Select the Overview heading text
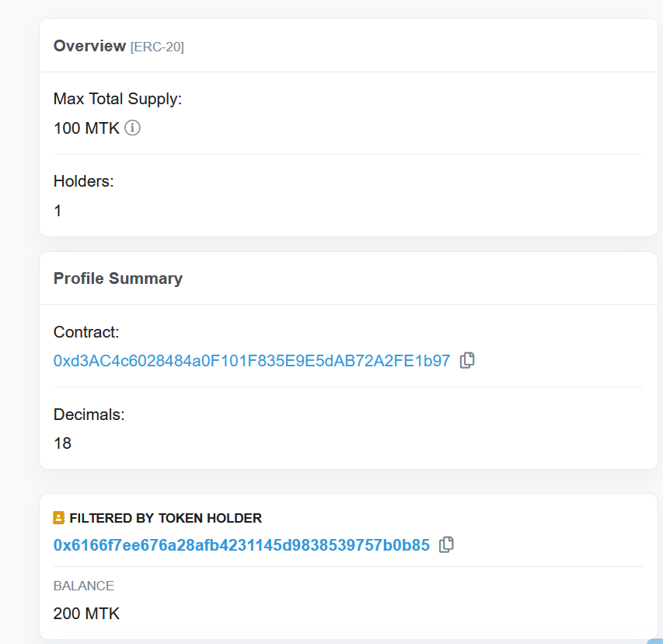The width and height of the screenshot is (663, 644). pos(89,46)
